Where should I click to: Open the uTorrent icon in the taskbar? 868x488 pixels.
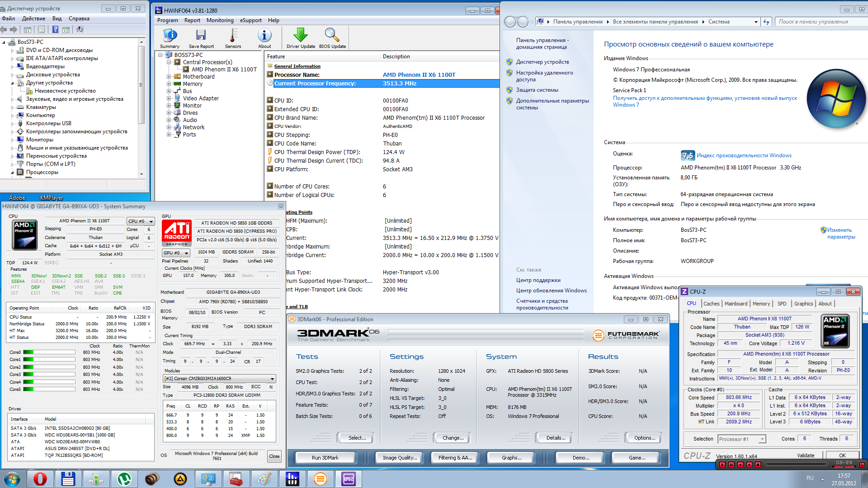pos(124,479)
